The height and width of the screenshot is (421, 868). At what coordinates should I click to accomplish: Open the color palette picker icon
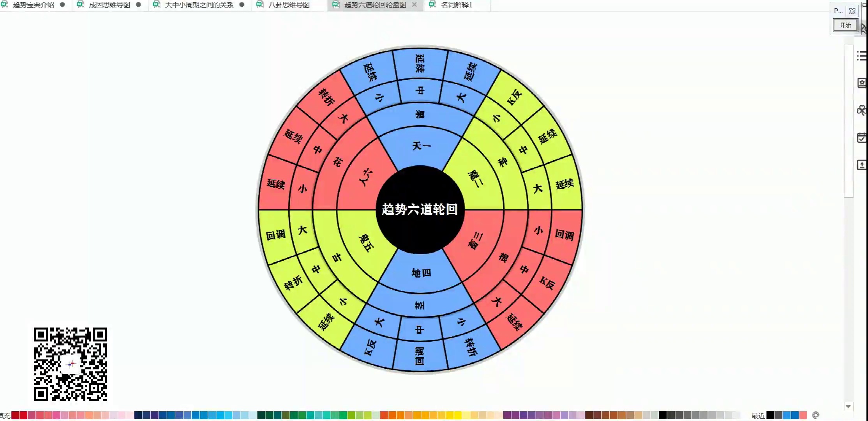tap(816, 415)
